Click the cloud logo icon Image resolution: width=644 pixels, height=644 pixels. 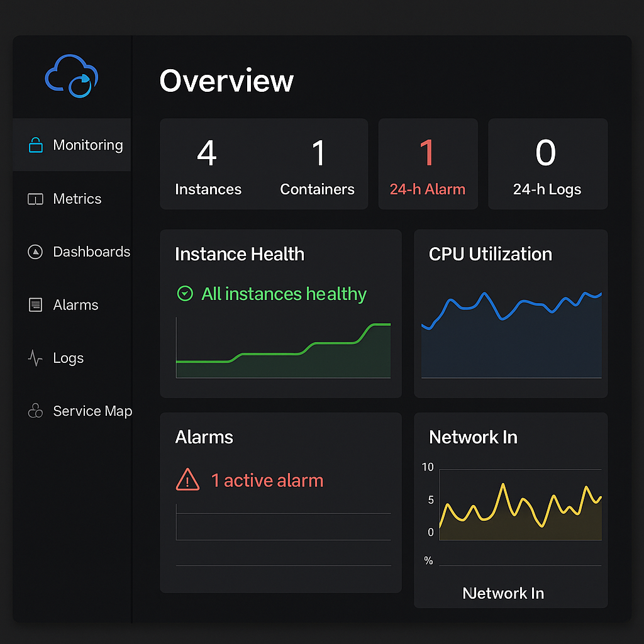point(72,77)
